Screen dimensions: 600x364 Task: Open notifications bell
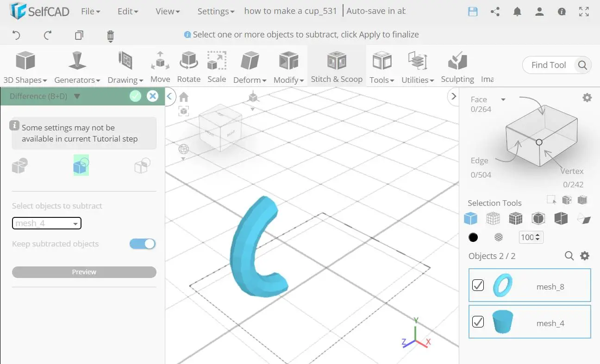(517, 12)
